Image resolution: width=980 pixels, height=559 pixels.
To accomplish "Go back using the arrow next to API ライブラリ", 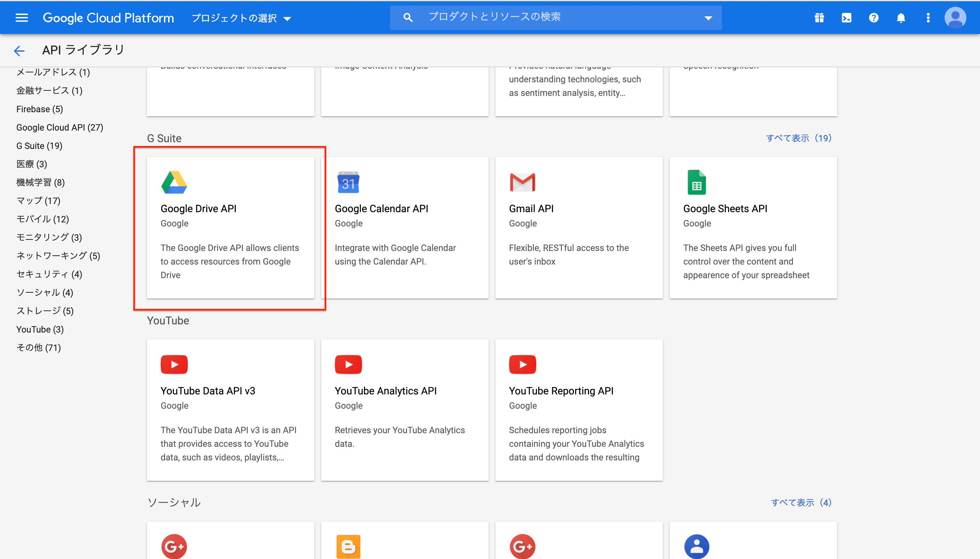I will (x=19, y=50).
